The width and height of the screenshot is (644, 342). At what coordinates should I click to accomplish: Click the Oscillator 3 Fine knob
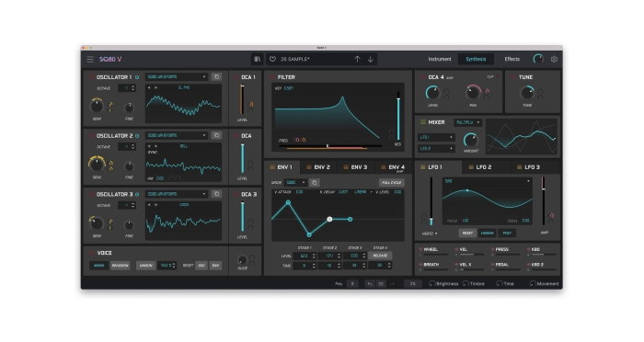tap(129, 225)
